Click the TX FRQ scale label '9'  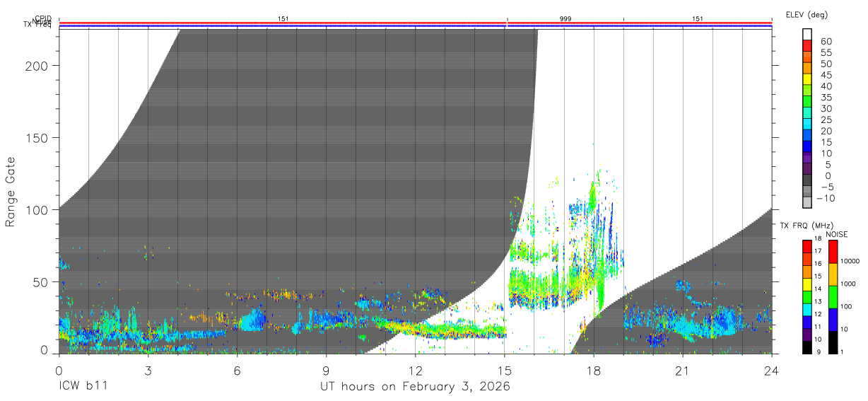click(x=818, y=352)
